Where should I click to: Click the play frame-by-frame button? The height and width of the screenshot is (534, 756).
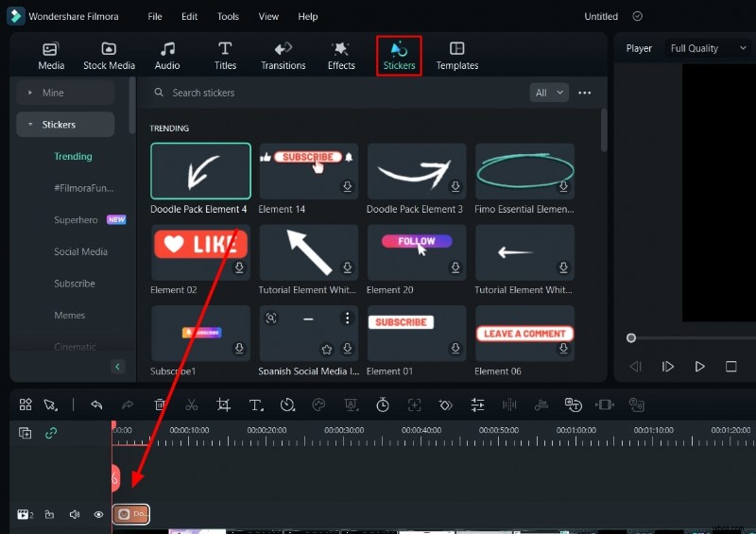[x=668, y=367]
